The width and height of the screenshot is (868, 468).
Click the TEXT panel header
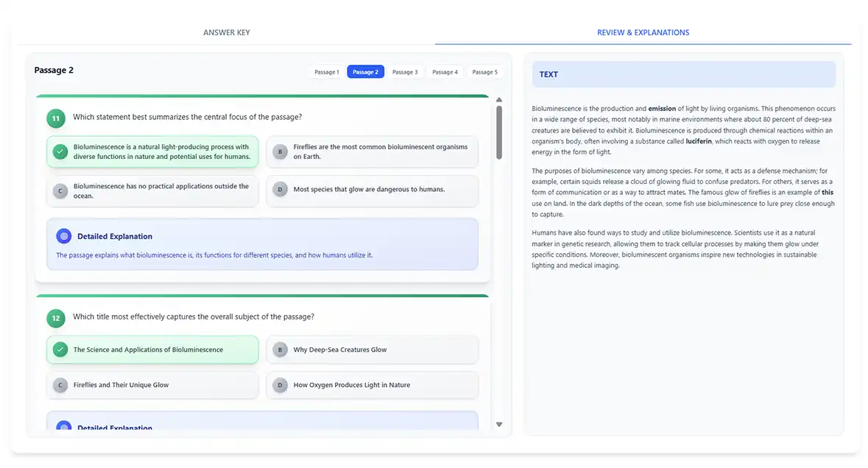[548, 74]
